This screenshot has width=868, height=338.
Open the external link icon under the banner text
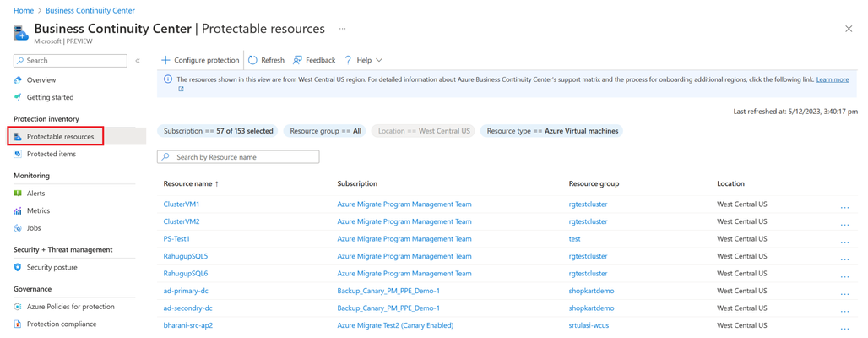coord(181,89)
